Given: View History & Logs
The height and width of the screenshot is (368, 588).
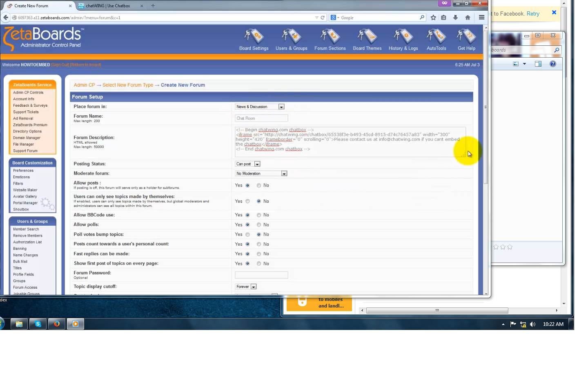Looking at the screenshot, I should click(403, 40).
